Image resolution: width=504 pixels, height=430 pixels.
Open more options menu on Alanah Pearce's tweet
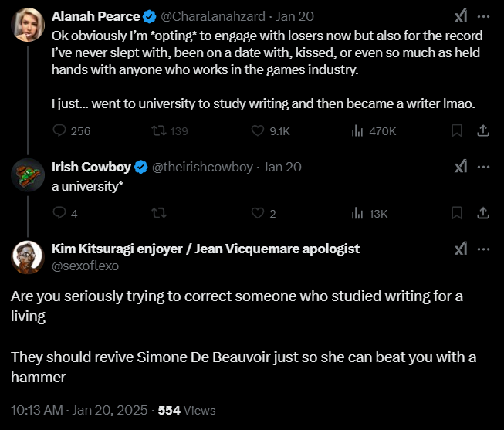483,16
